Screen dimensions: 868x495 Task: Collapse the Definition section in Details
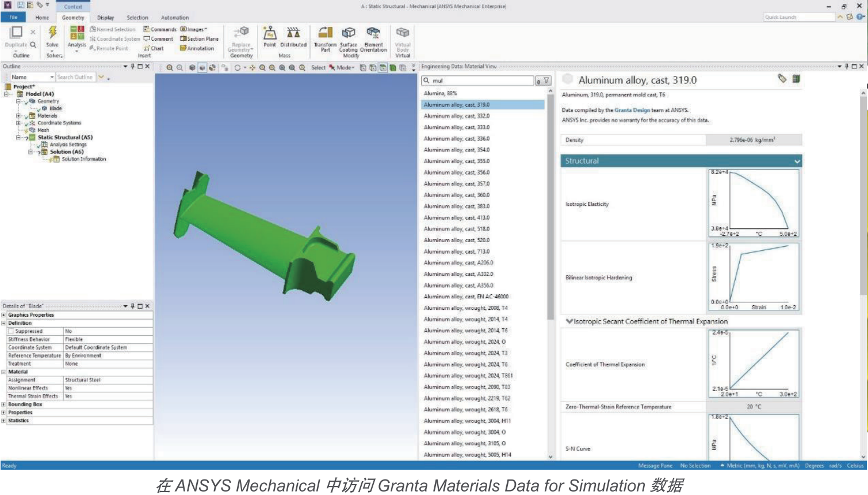pyautogui.click(x=3, y=323)
